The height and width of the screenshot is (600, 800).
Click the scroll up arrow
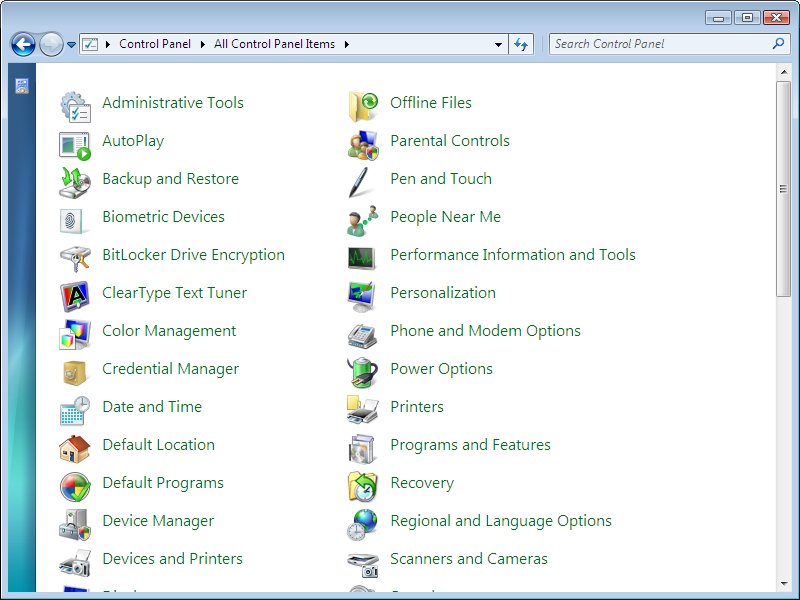point(783,72)
